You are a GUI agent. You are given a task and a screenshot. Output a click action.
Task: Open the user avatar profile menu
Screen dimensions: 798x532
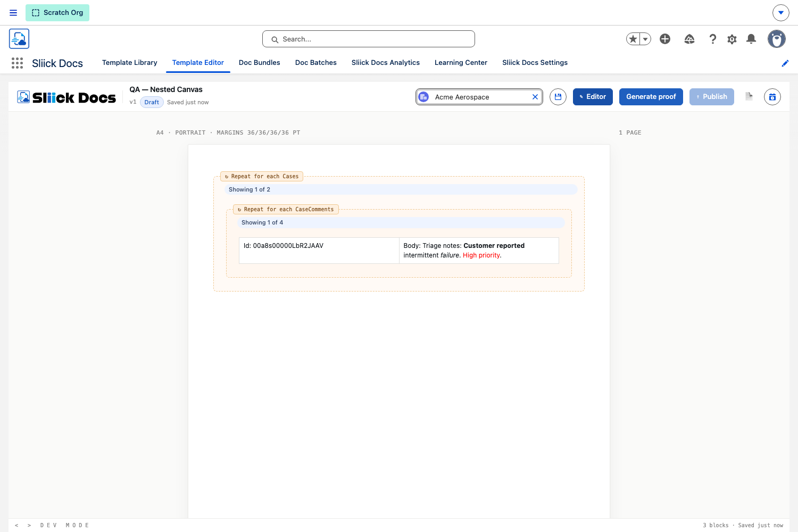[777, 39]
